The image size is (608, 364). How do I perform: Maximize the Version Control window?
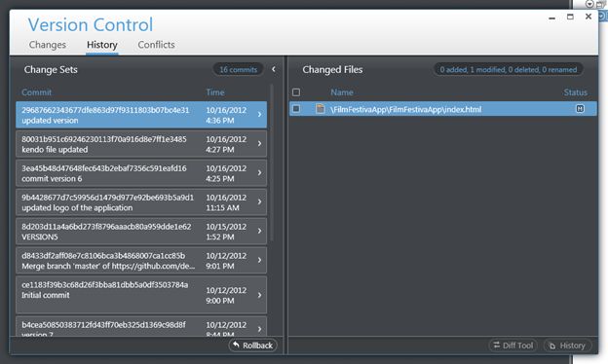[x=570, y=17]
